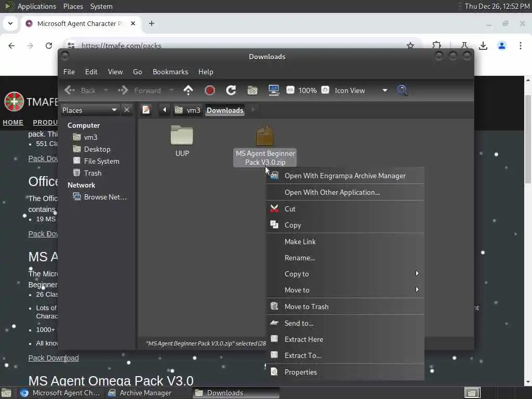Select the UUP folder

tap(182, 141)
